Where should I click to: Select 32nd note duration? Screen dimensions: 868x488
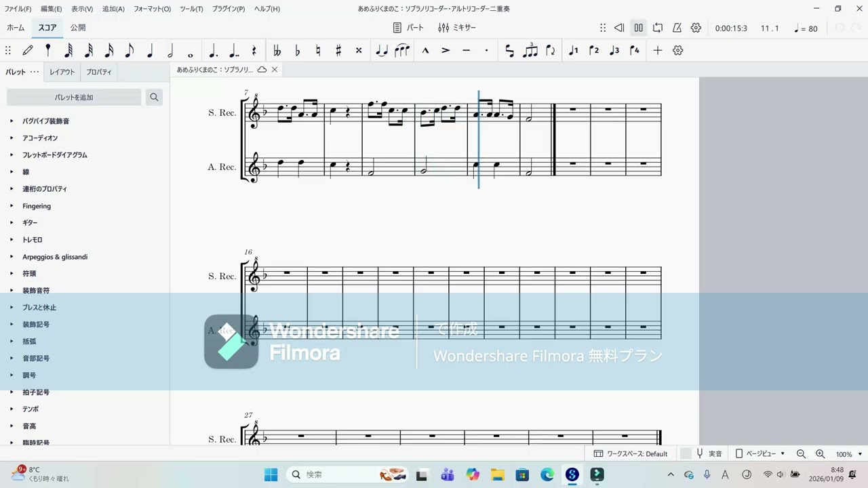tap(88, 50)
